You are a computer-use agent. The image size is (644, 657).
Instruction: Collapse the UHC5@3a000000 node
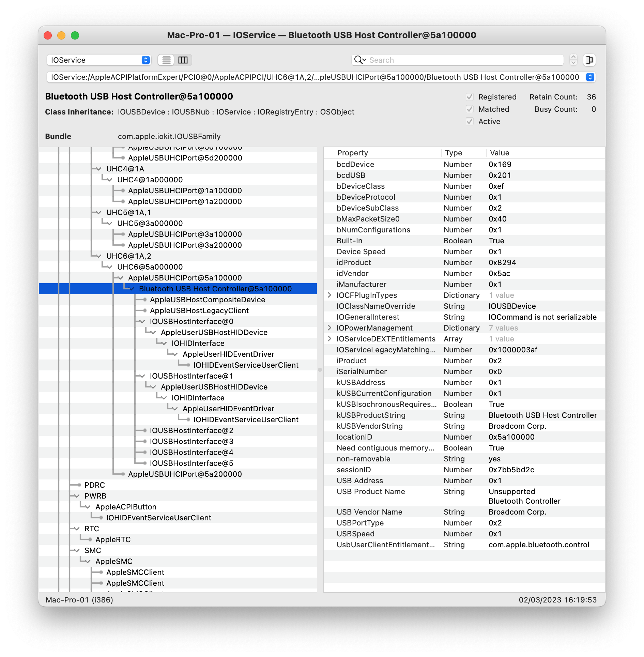[109, 224]
